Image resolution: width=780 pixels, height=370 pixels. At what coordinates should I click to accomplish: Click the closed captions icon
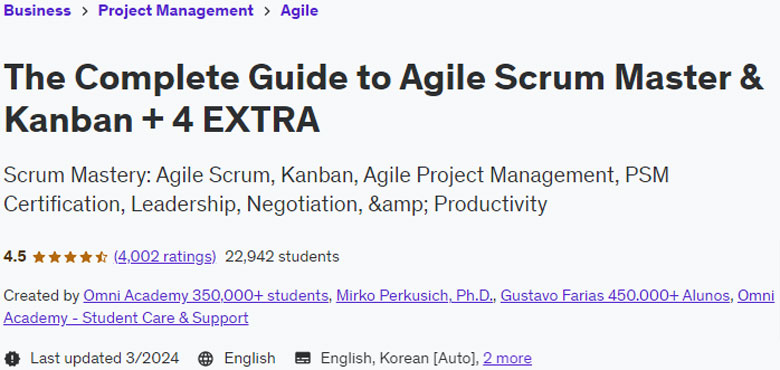click(302, 358)
